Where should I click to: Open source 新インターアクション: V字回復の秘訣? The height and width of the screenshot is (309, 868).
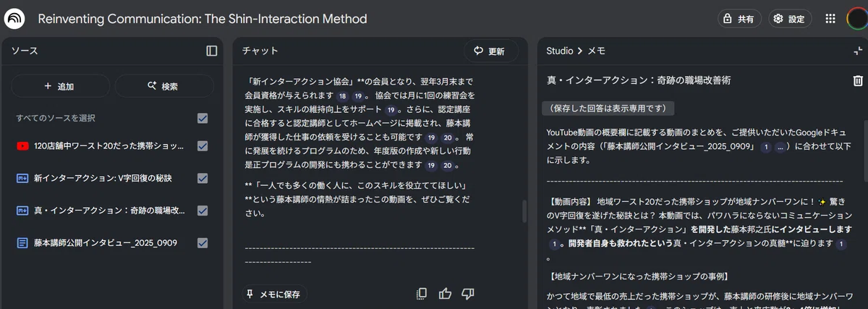(x=102, y=178)
